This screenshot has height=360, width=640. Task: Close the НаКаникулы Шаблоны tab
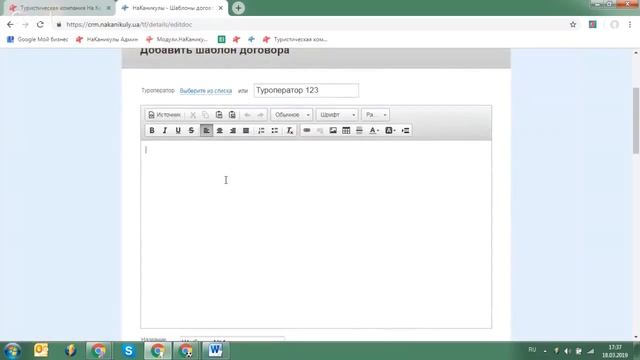click(221, 8)
